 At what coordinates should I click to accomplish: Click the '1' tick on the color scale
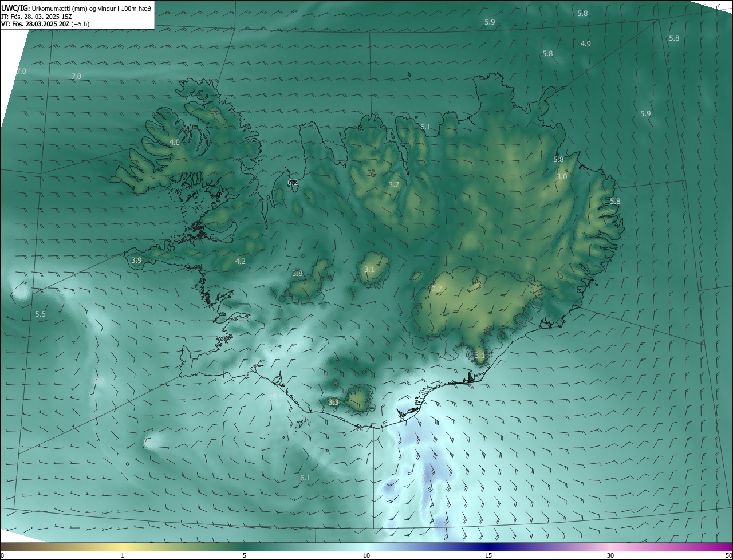(x=123, y=555)
